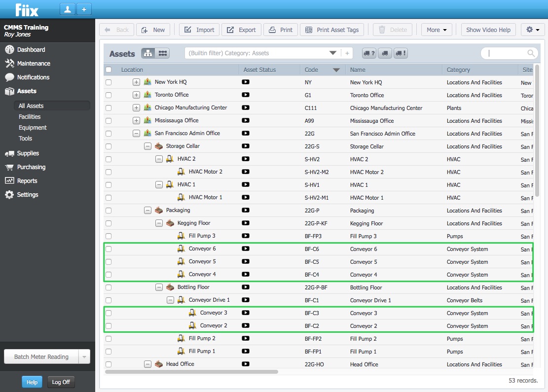This screenshot has height=392, width=548.
Task: Click asset status icon for Fill Pump 1
Action: 246,351
